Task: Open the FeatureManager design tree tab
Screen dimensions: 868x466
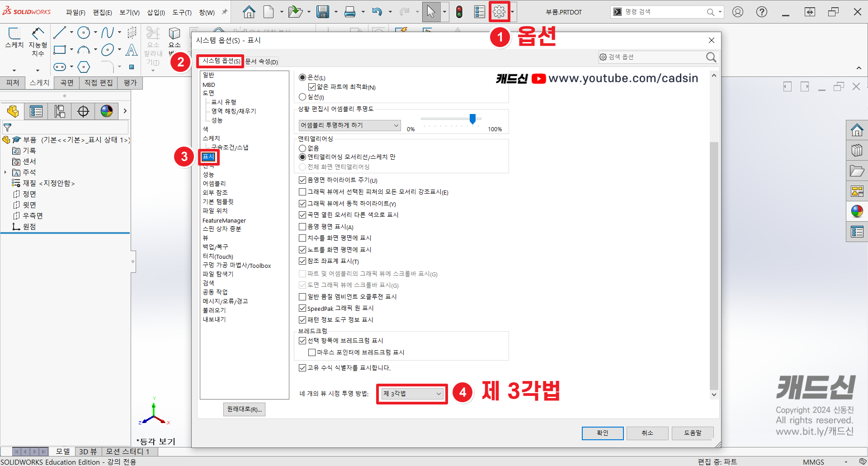Action: coord(13,111)
